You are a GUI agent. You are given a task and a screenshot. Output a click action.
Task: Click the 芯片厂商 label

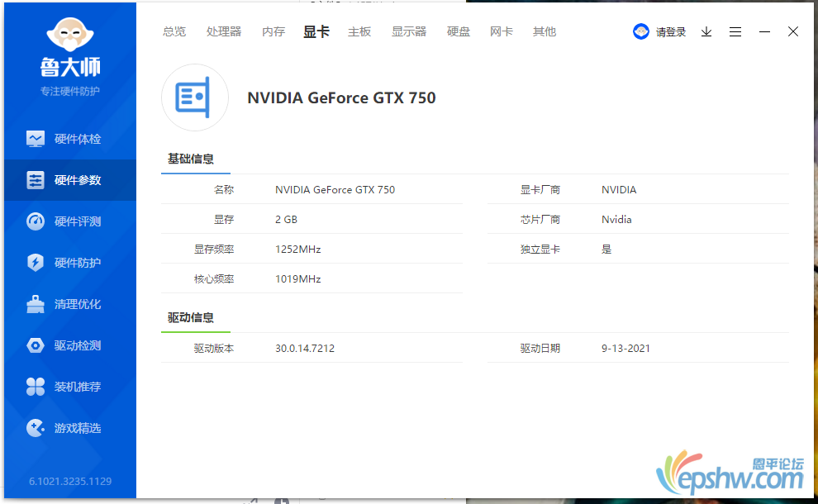tap(540, 220)
